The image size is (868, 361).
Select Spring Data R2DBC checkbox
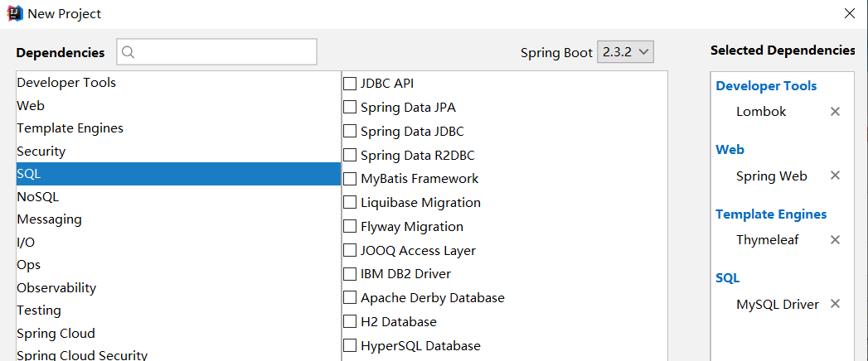coord(350,155)
